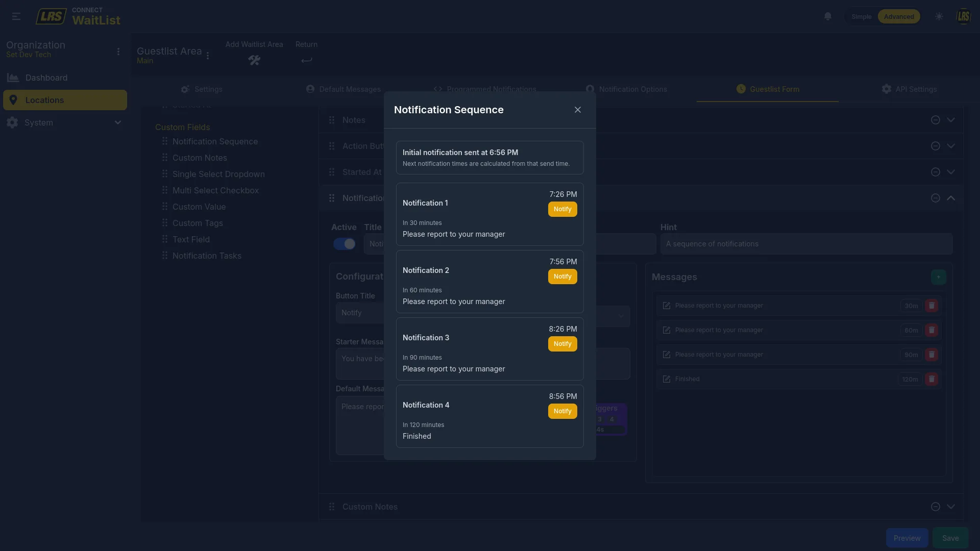The height and width of the screenshot is (551, 980).
Task: Delete the 60m message
Action: pos(932,330)
